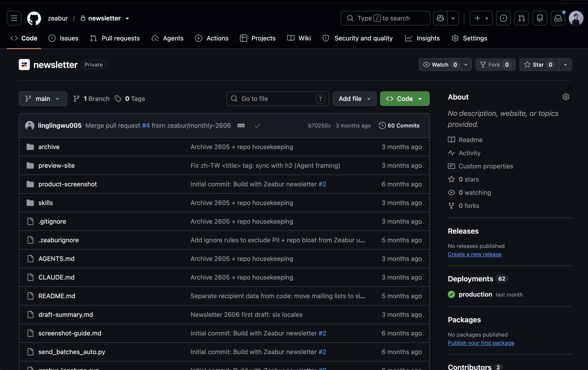This screenshot has width=588, height=370.
Task: Open pull requests icon in top header
Action: pos(522,18)
